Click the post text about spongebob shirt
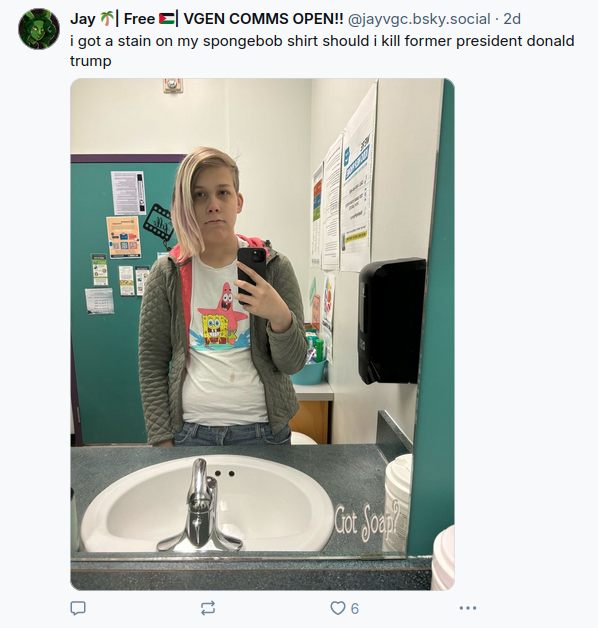598x628 pixels. [x=322, y=51]
